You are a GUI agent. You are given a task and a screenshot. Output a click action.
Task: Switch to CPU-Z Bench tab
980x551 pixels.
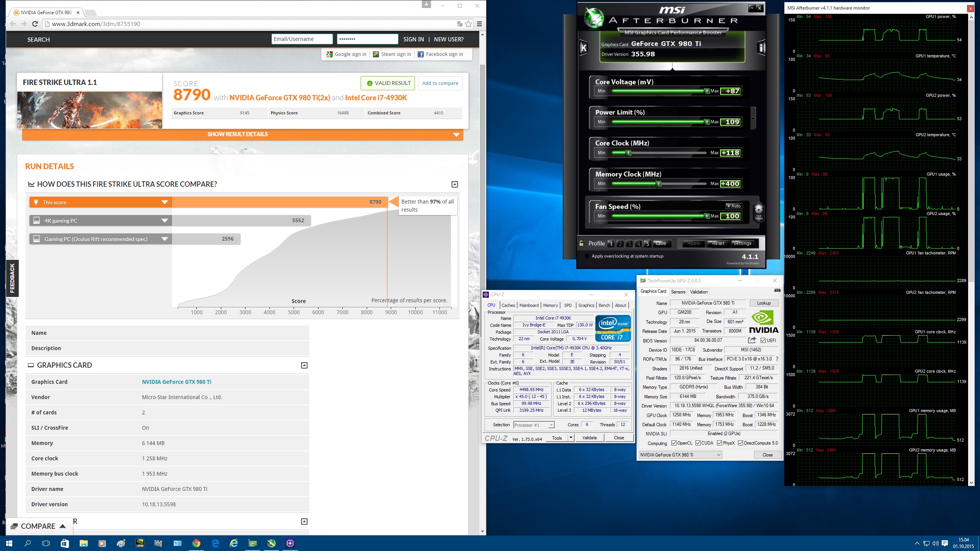tap(604, 305)
